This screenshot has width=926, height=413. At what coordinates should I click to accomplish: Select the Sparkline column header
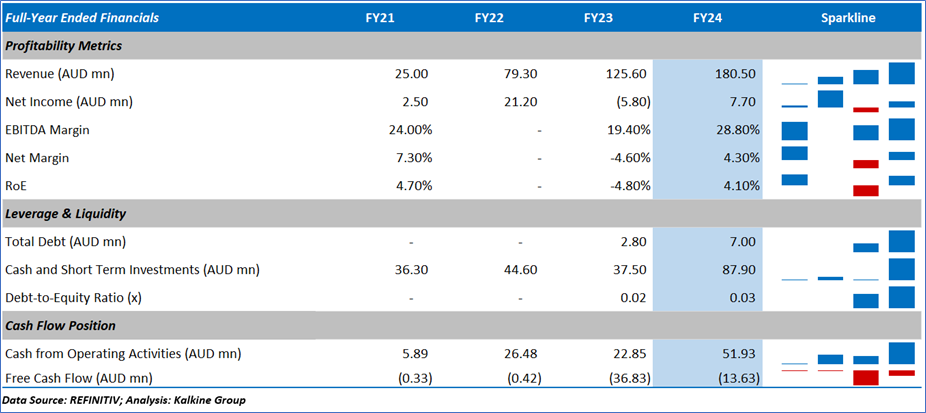(848, 18)
